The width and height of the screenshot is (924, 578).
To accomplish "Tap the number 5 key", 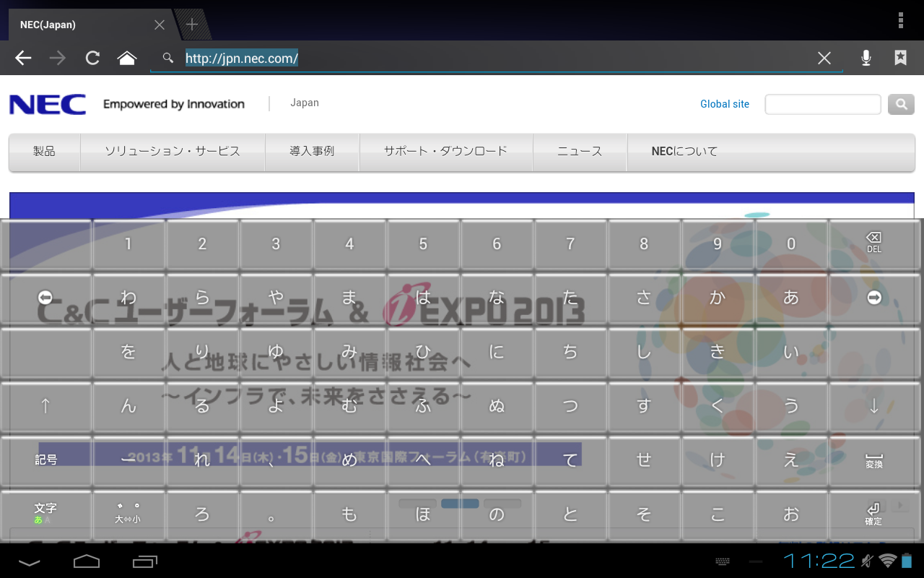I will pyautogui.click(x=423, y=244).
